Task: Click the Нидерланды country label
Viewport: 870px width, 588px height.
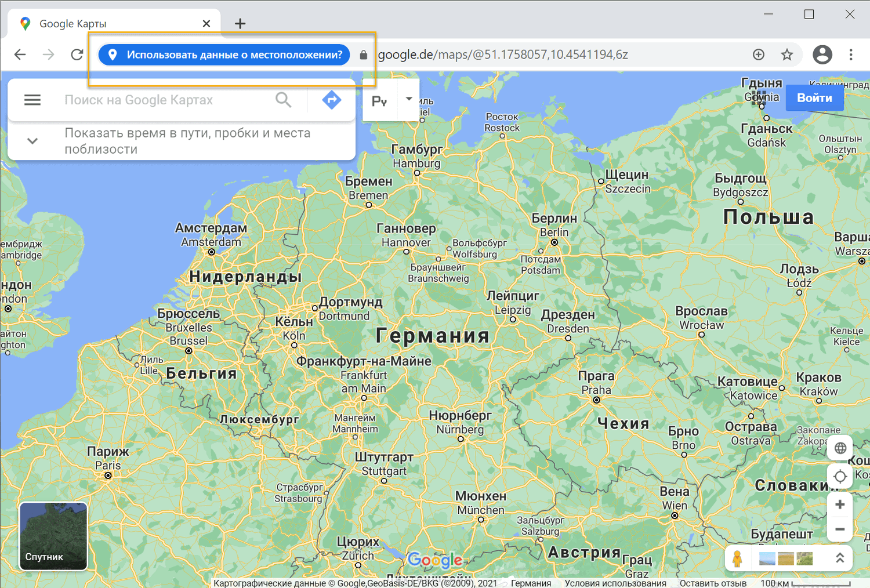Action: pos(246,277)
